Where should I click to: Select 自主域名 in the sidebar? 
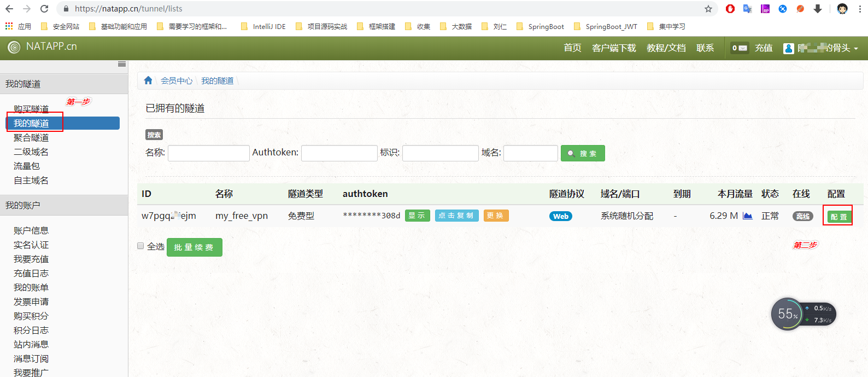point(31,180)
